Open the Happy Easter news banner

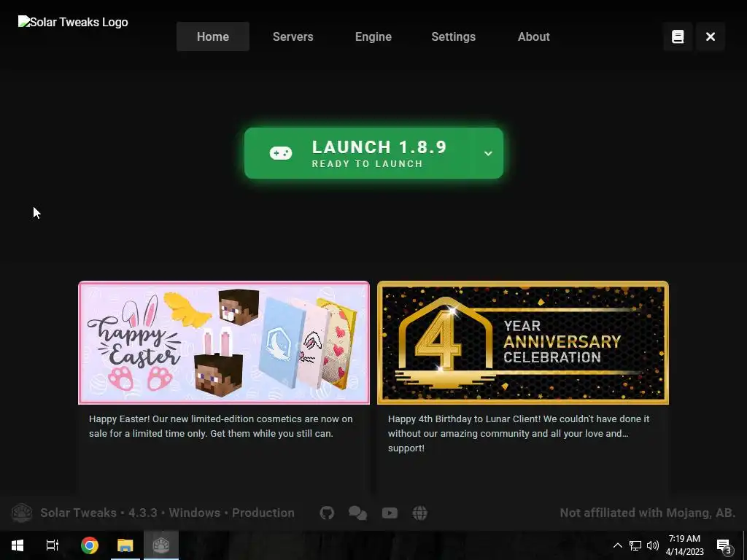224,343
